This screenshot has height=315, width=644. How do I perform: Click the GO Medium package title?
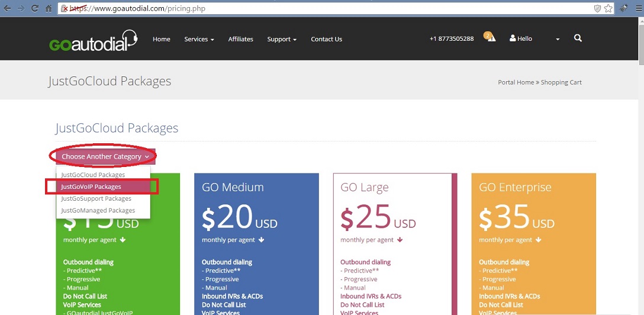pyautogui.click(x=233, y=187)
